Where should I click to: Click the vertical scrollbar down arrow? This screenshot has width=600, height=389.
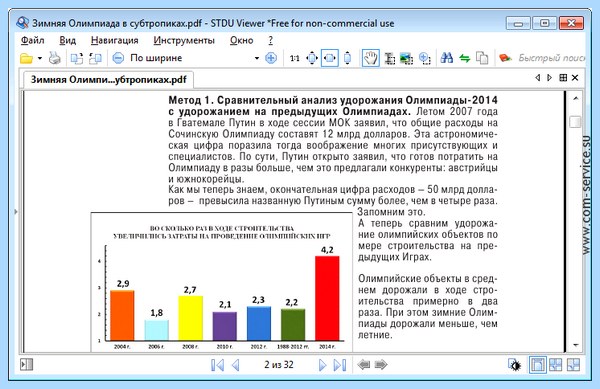coord(576,345)
